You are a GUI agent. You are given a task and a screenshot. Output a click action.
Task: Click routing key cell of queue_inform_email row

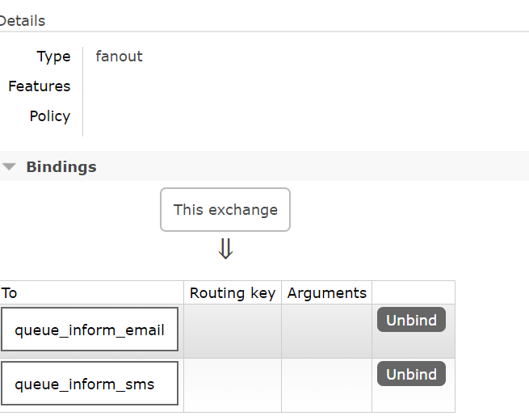[x=233, y=331]
